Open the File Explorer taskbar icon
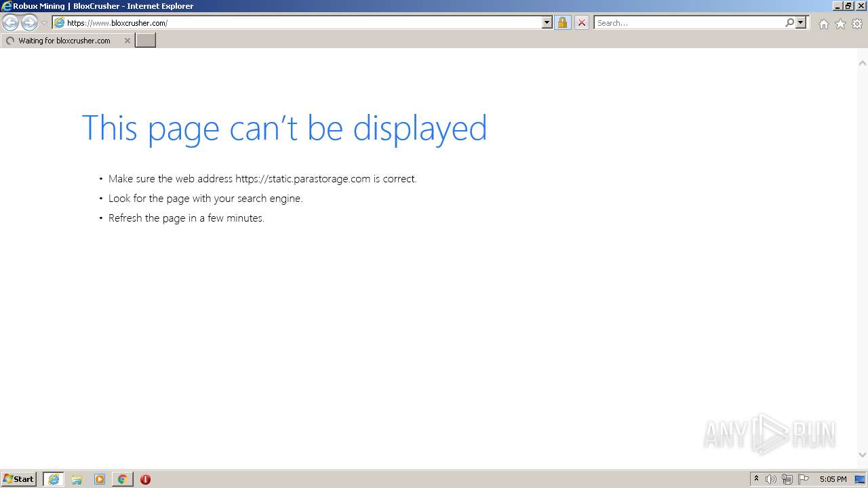868x488 pixels. (x=77, y=479)
